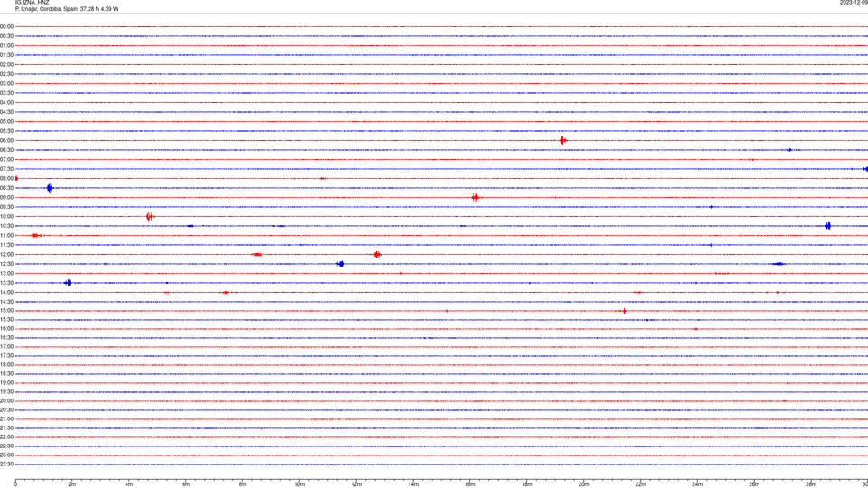Image resolution: width=868 pixels, height=488 pixels.
Task: Click the 07:00 row time label
Action: (6, 159)
